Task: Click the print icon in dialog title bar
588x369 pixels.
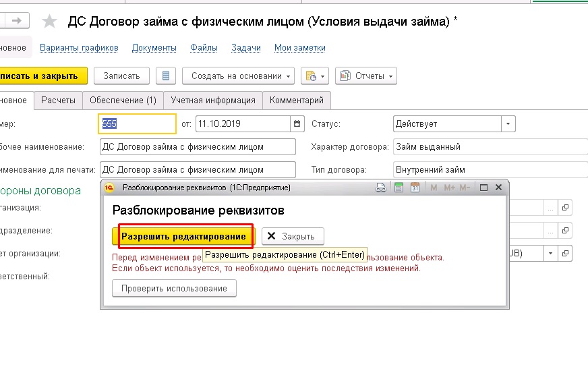Action: 380,188
